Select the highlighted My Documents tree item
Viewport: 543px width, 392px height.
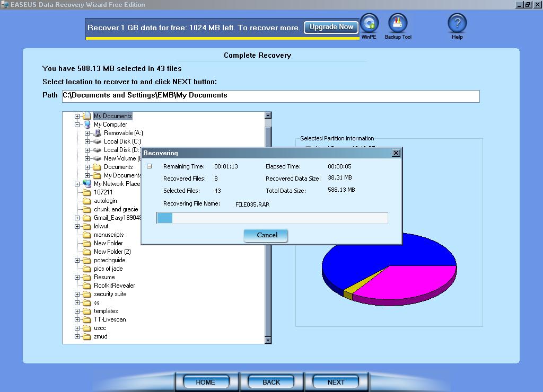113,116
